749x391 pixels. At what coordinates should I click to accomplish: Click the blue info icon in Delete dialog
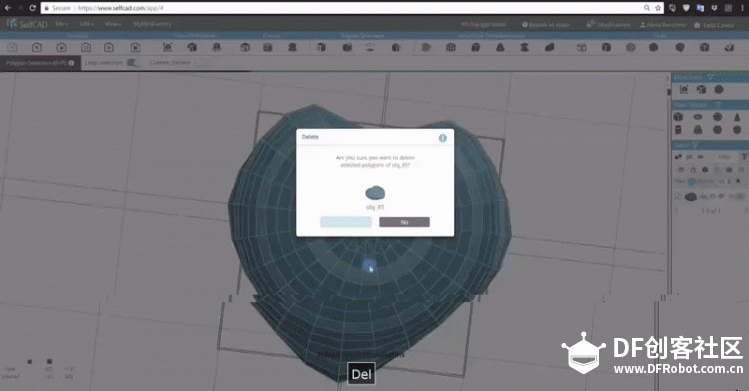(x=442, y=137)
